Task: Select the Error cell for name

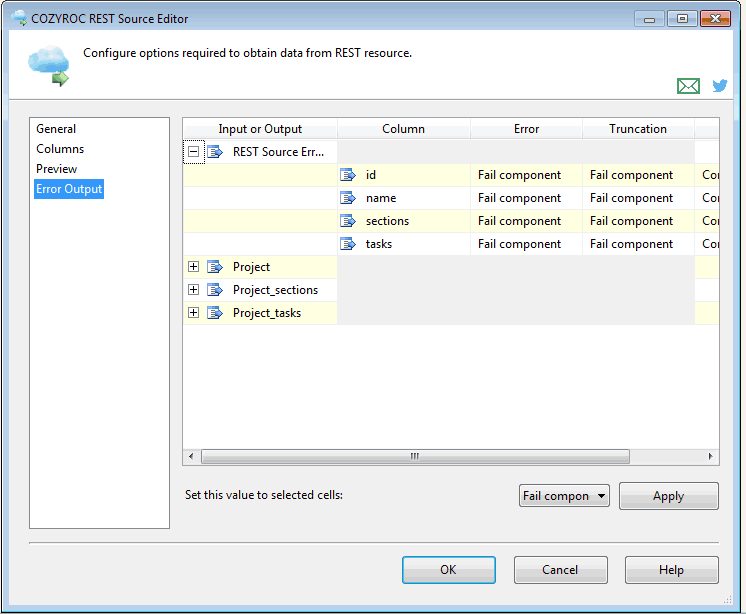Action: click(x=526, y=198)
